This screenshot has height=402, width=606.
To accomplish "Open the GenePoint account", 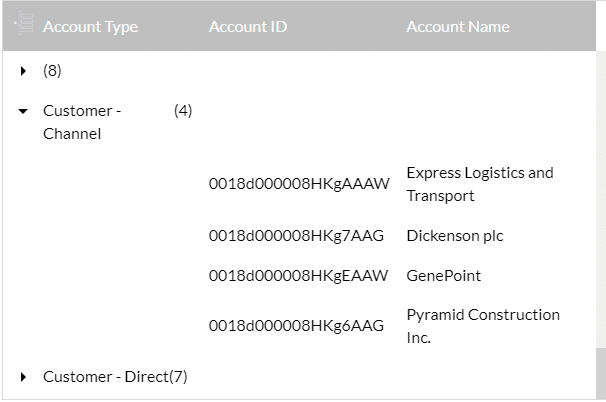I will (x=444, y=276).
